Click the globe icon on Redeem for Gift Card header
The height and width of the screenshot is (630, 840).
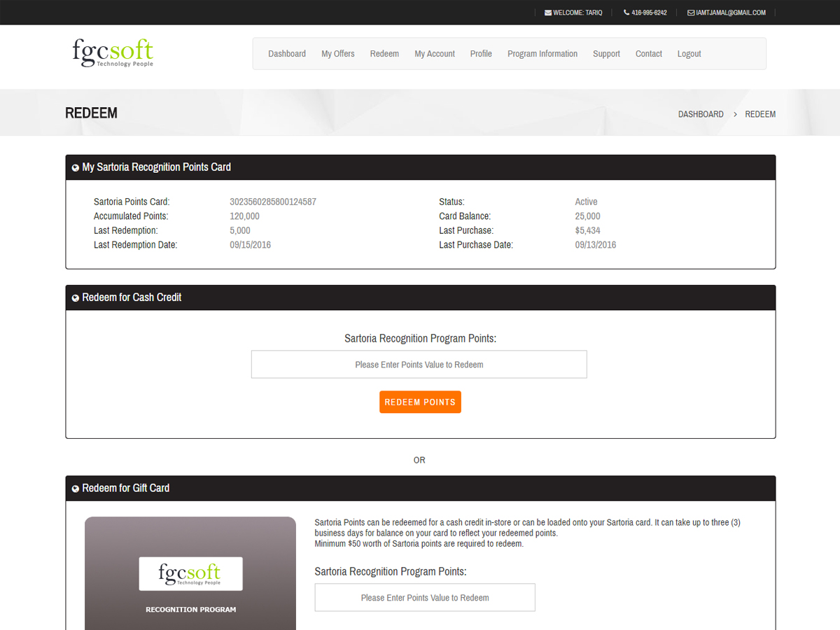click(76, 489)
